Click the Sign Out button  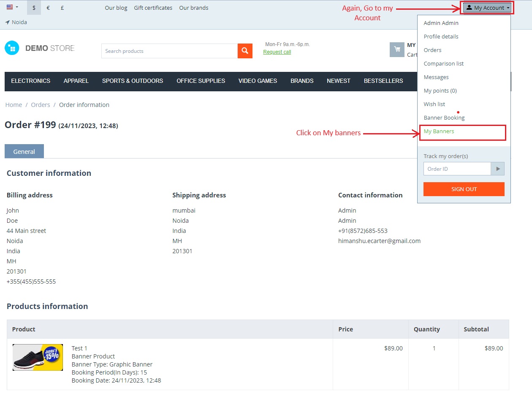[464, 189]
